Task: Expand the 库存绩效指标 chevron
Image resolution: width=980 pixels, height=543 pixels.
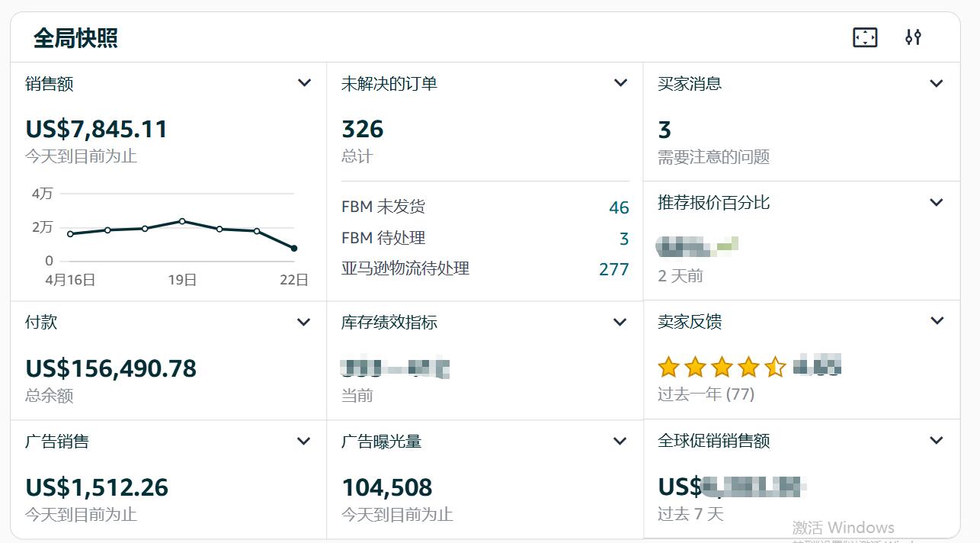Action: [x=620, y=322]
